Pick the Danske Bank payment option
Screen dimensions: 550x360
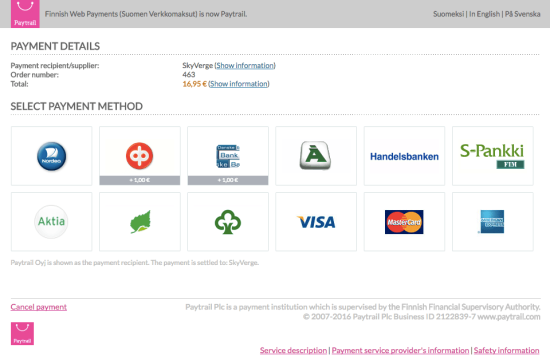pos(228,156)
